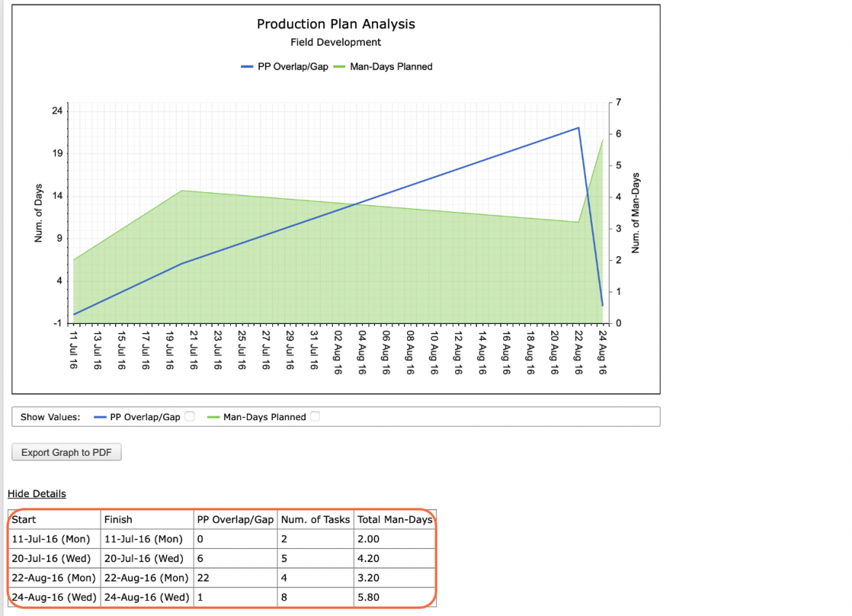This screenshot has width=852, height=616.
Task: Enable PP Overlap/Gap show values checkbox
Action: click(189, 416)
